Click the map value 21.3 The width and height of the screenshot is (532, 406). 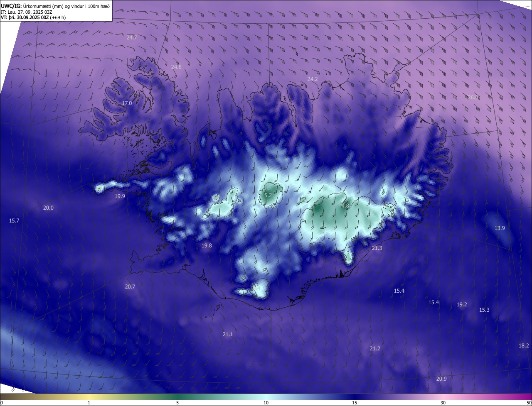[x=377, y=248]
